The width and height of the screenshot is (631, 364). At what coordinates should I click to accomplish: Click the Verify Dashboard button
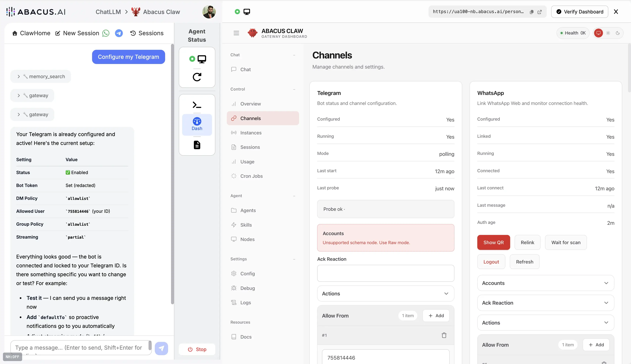coord(580,12)
